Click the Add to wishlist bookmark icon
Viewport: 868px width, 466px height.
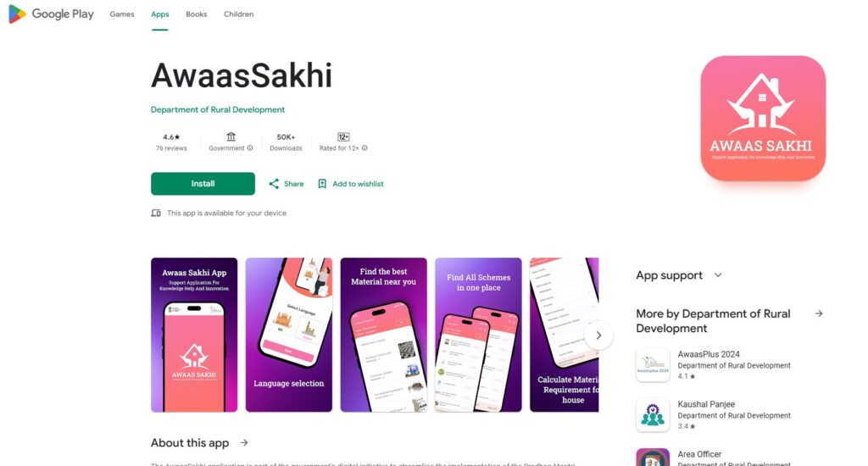pyautogui.click(x=322, y=184)
